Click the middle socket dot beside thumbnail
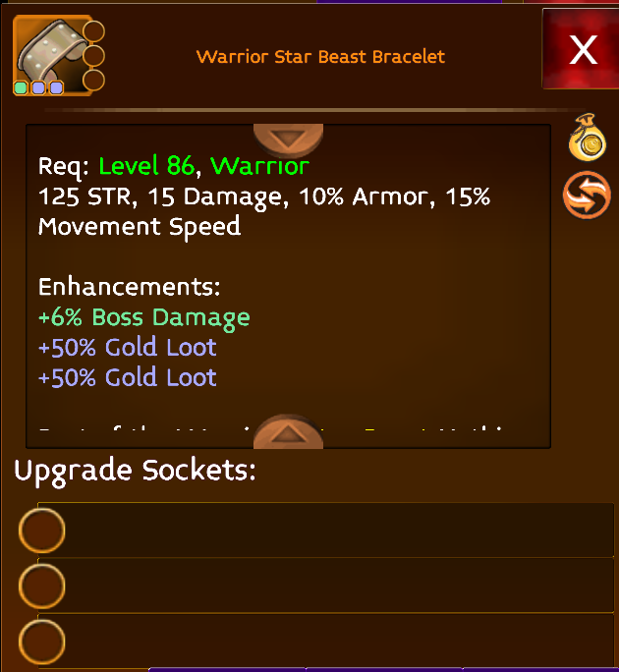Image resolution: width=619 pixels, height=672 pixels. point(93,56)
